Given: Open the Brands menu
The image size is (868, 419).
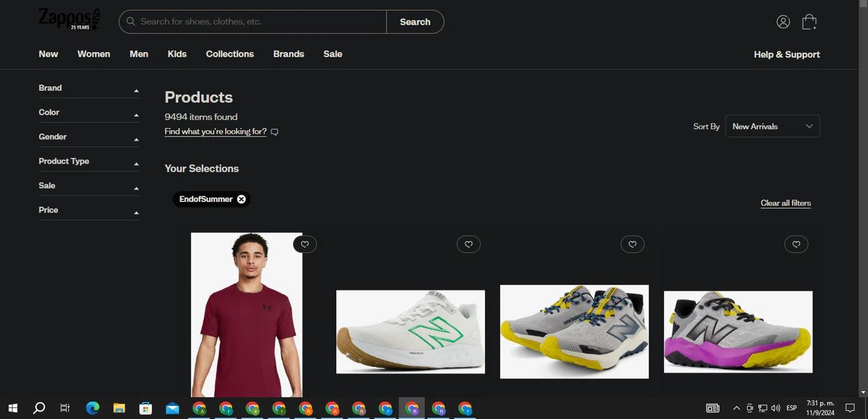Looking at the screenshot, I should click(289, 54).
